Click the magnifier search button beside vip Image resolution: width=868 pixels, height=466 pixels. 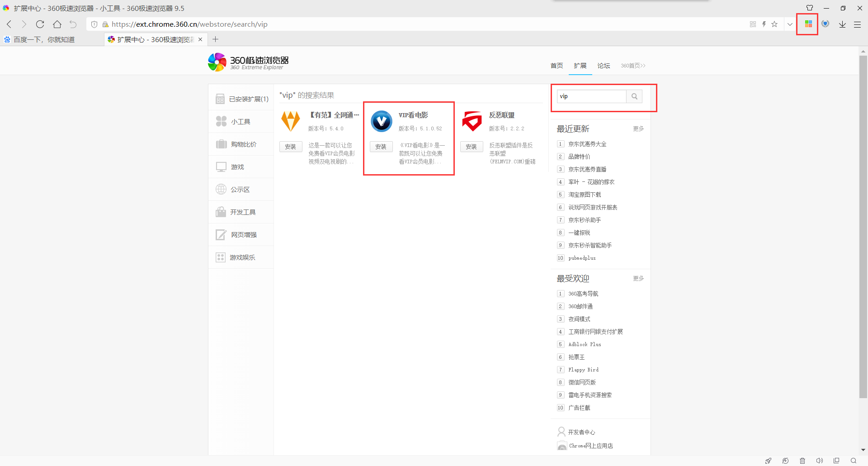coord(634,96)
